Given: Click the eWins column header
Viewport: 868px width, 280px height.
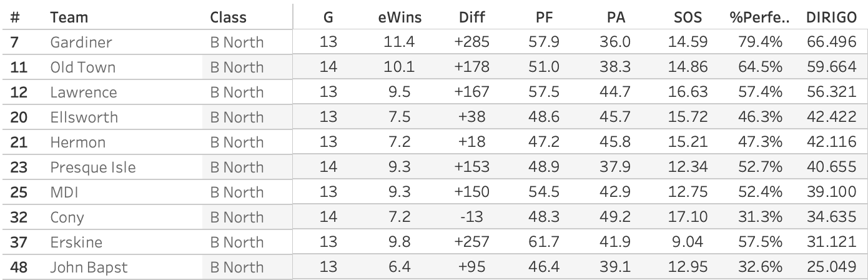Looking at the screenshot, I should 400,17.
